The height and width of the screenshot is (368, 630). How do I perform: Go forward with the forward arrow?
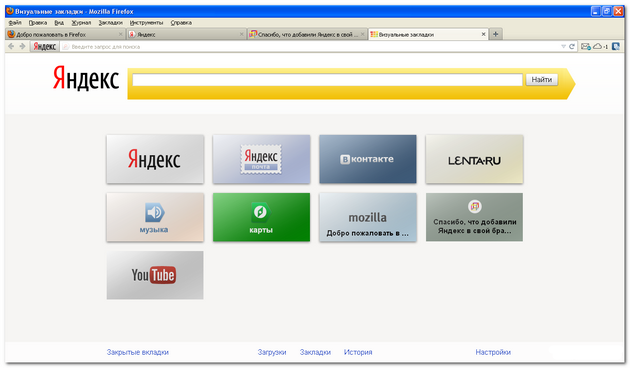tap(22, 47)
